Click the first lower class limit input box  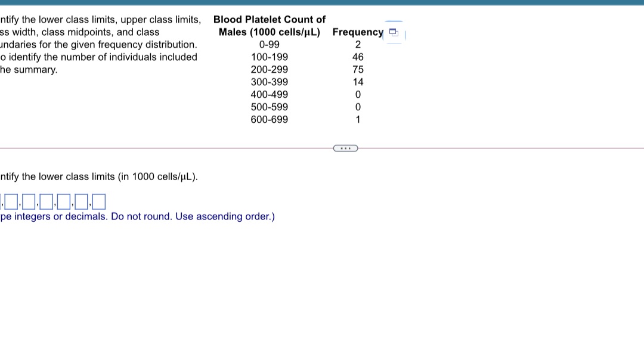tap(10, 202)
